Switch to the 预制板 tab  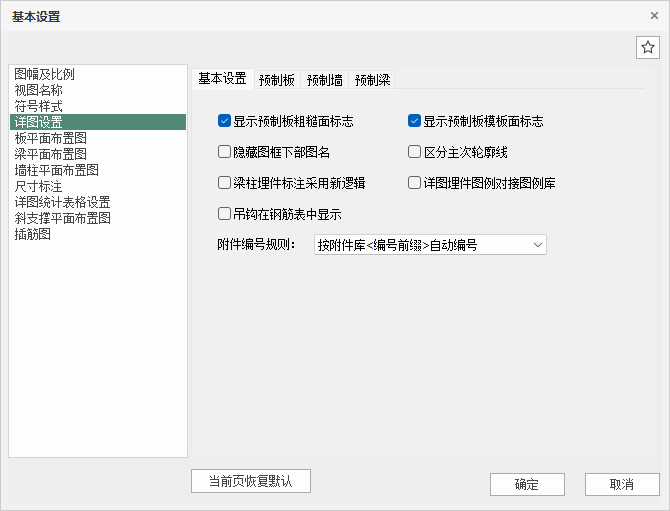pyautogui.click(x=276, y=80)
